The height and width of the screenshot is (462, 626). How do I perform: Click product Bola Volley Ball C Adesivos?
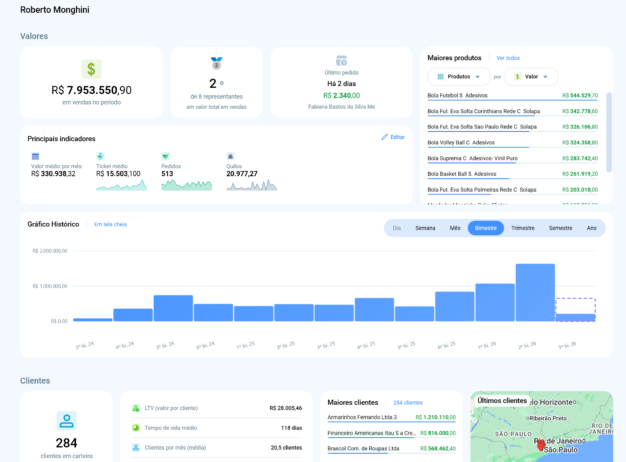(513, 143)
